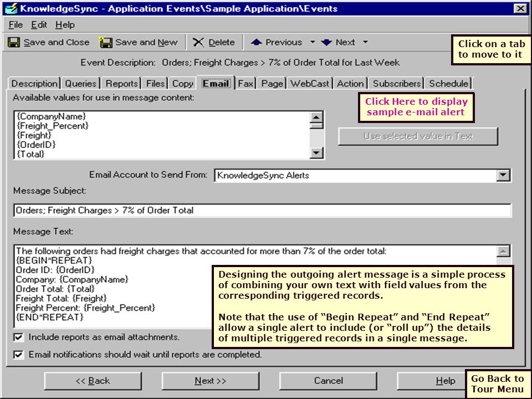The width and height of the screenshot is (532, 399).
Task: Click the Order Total: {Total} message line
Action: pos(55,289)
